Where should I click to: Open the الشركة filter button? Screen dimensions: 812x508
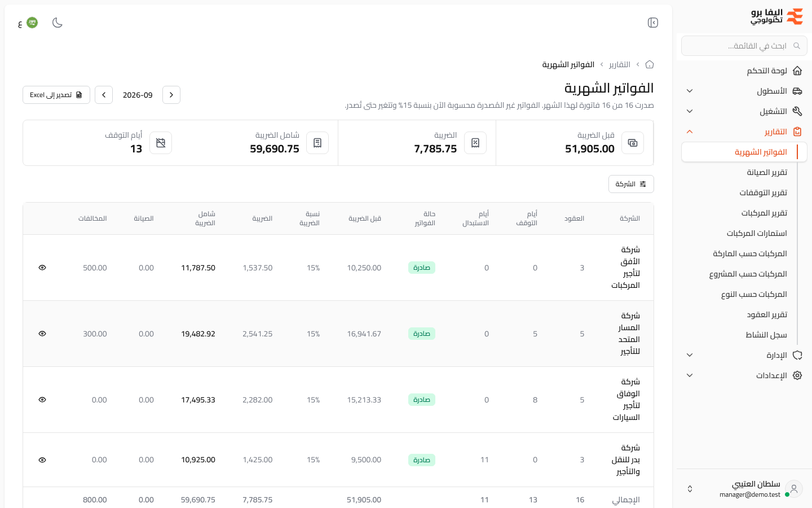(631, 184)
